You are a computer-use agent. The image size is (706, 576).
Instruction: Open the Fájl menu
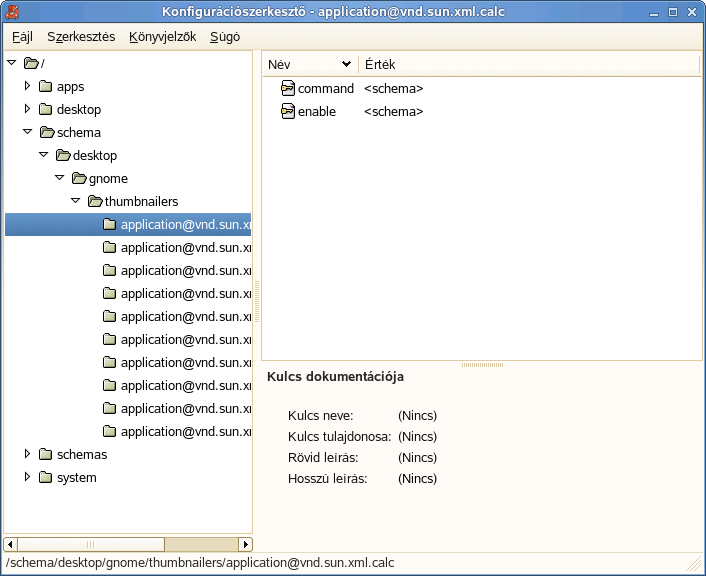23,36
